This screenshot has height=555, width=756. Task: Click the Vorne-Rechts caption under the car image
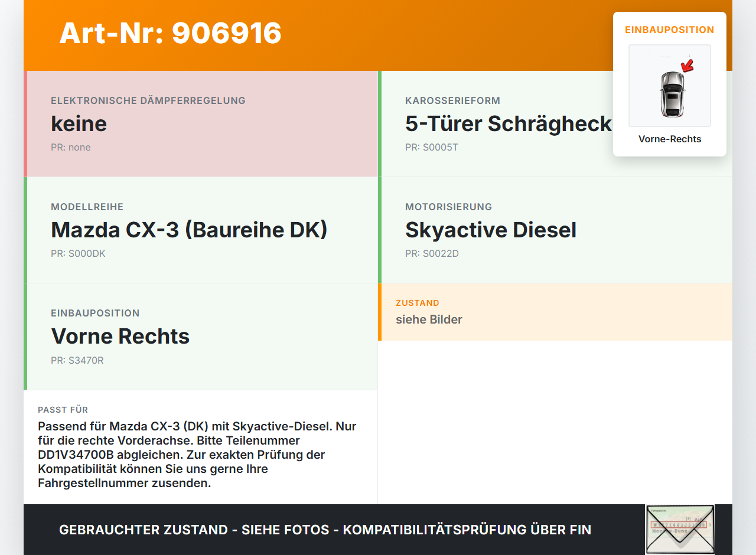670,139
